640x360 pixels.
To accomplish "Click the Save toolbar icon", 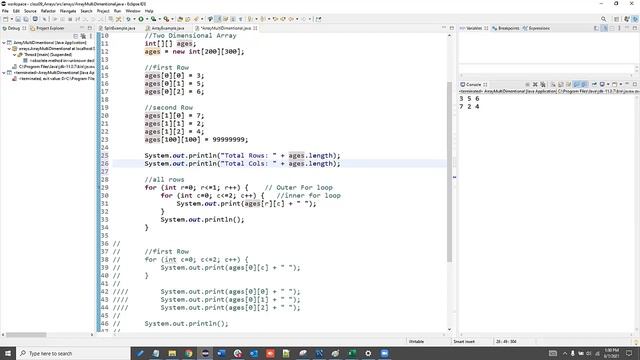I will (18, 19).
